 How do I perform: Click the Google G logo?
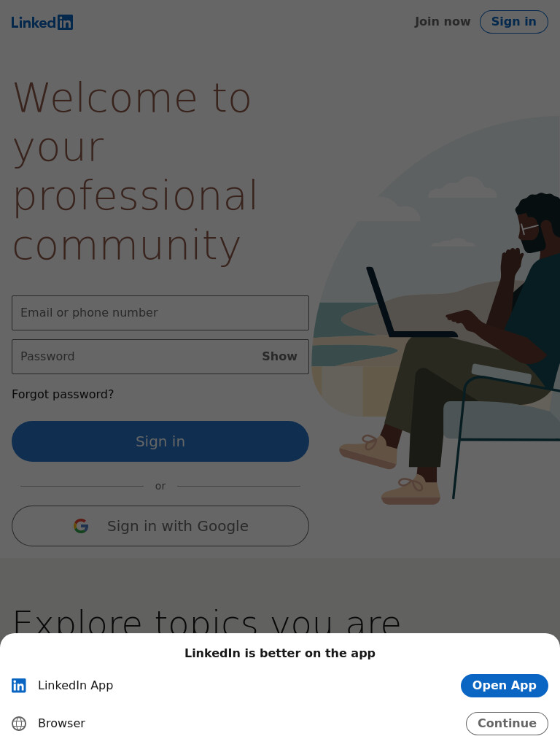[x=81, y=526]
